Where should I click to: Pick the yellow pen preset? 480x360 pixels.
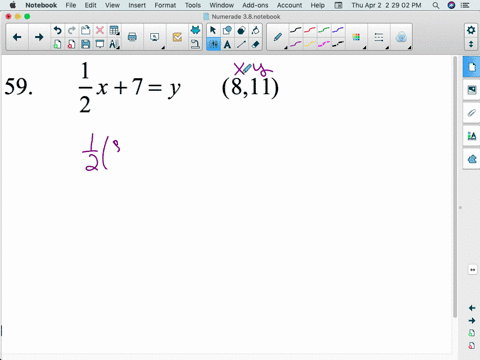(x=310, y=44)
